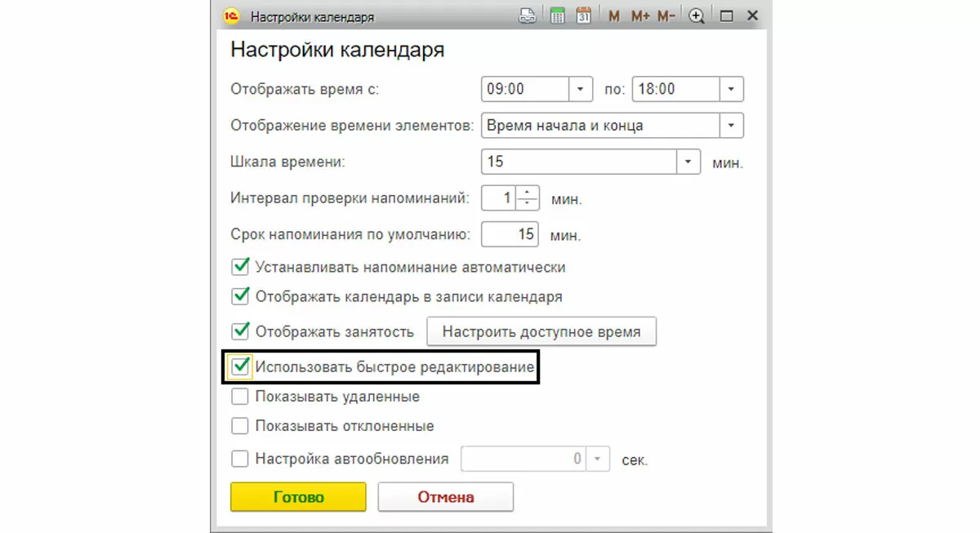980x533 pixels.
Task: Expand the end time 18:00 dropdown
Action: (x=731, y=89)
